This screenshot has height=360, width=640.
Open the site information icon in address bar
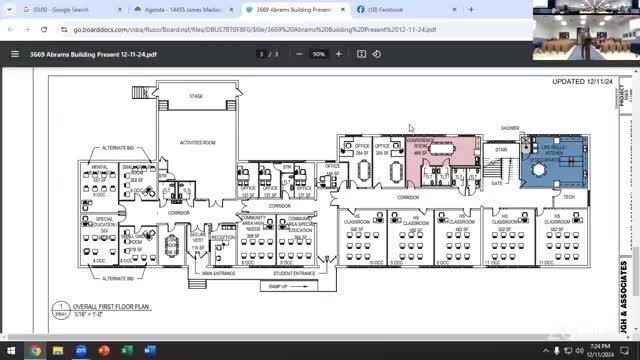64,29
